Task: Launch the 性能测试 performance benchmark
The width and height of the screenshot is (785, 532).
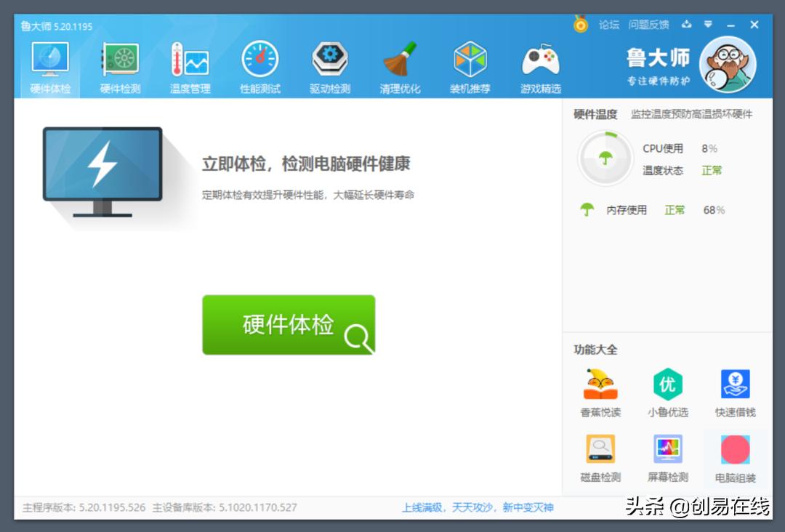Action: [x=259, y=65]
